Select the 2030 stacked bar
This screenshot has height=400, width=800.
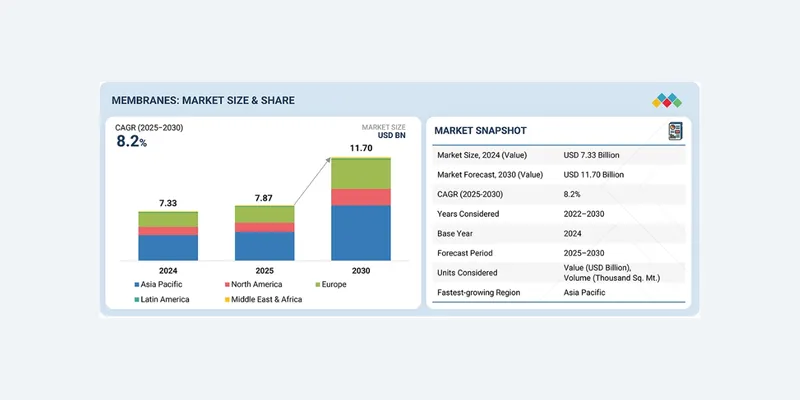point(361,209)
